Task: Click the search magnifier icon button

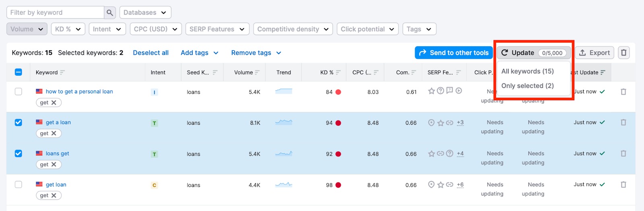Action: coord(110,12)
